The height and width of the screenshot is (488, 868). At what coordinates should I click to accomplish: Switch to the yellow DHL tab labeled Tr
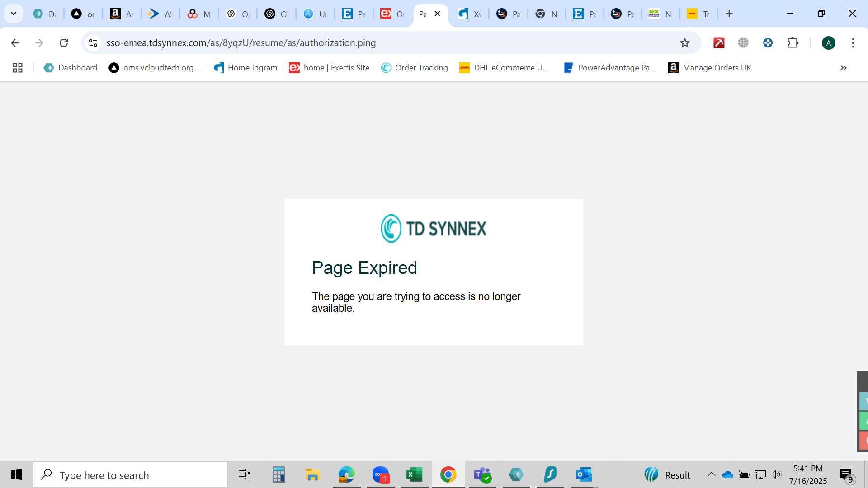698,14
